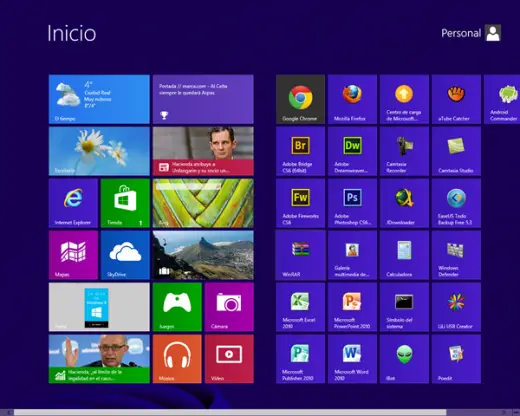Open Adobe Fireworks CS6 tile
The image size is (520, 416).
[300, 203]
